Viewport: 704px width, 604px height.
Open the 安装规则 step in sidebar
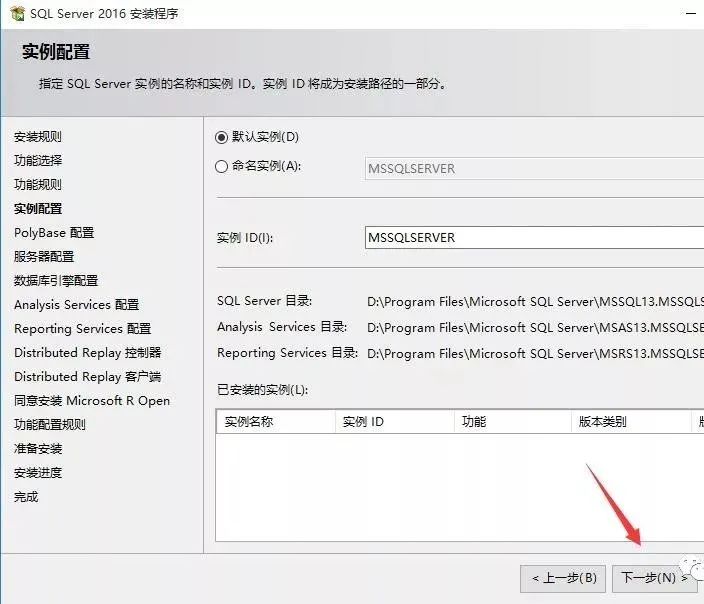38,137
